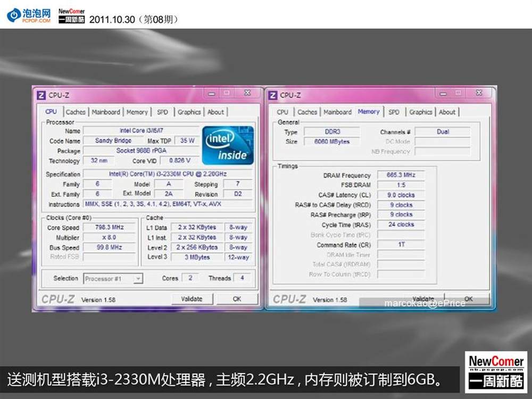
Task: Open Caches tab in right window
Action: 307,112
